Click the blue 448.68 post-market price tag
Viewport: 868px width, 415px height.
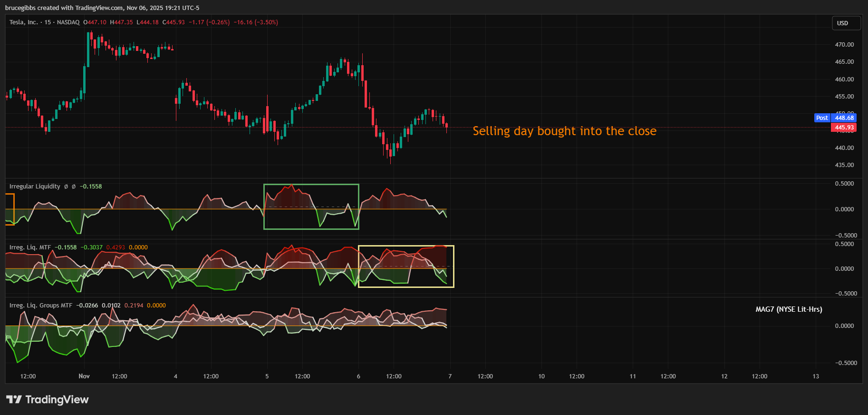(x=844, y=118)
